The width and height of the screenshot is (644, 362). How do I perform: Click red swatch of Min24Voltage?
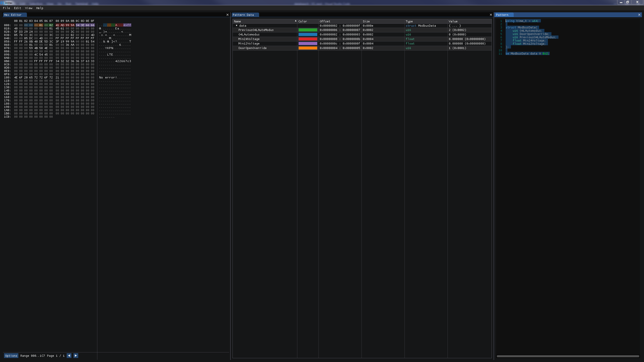308,39
